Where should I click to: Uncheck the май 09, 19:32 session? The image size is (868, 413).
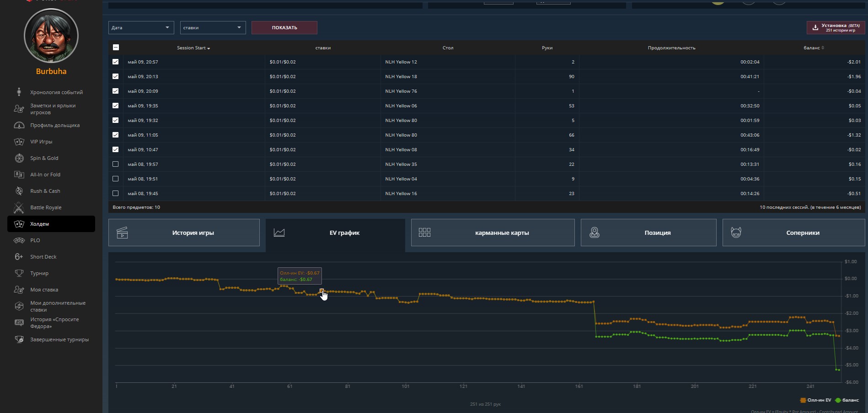(x=115, y=120)
